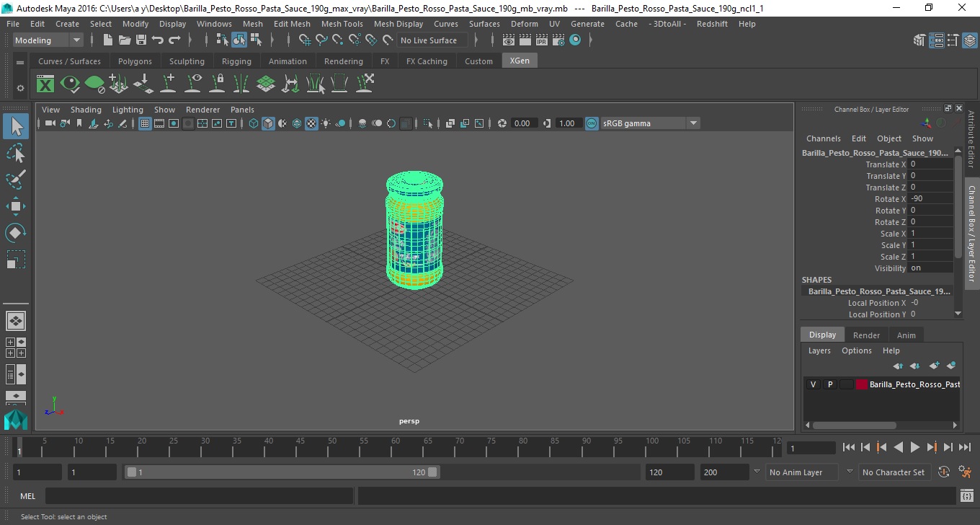
Task: Toggle the viewport grid display button
Action: [x=145, y=123]
